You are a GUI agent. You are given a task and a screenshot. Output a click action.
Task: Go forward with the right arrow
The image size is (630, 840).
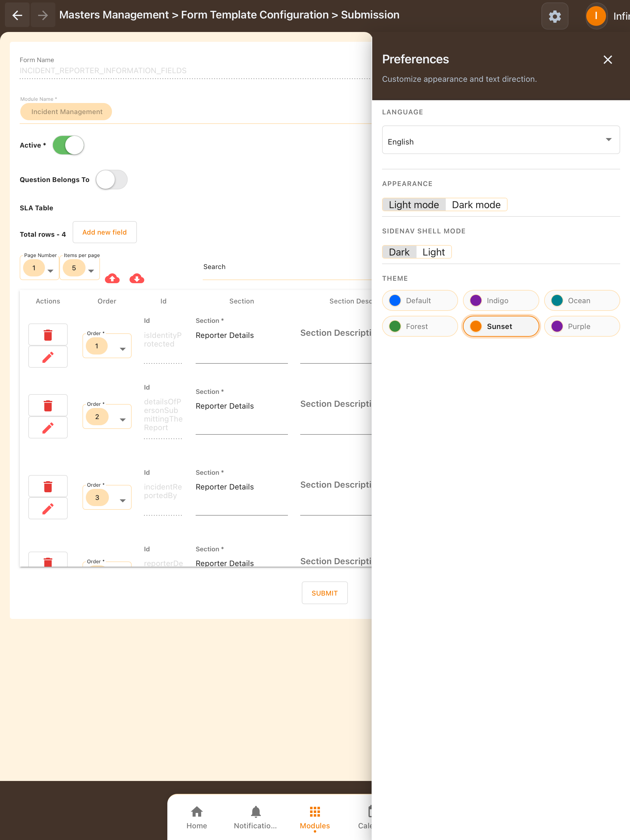(43, 15)
